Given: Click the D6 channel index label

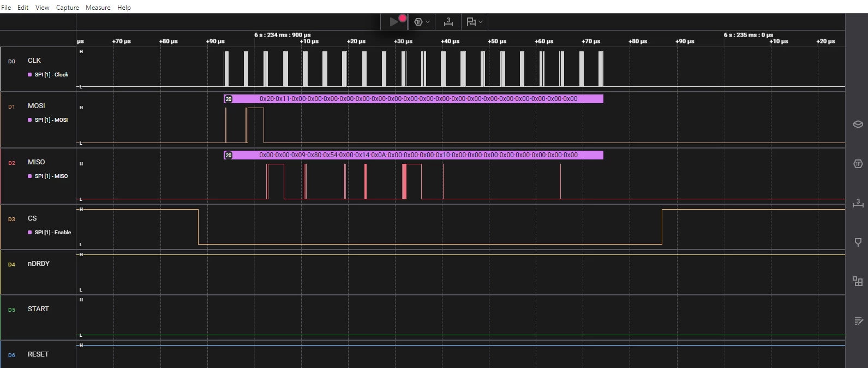Looking at the screenshot, I should [11, 355].
